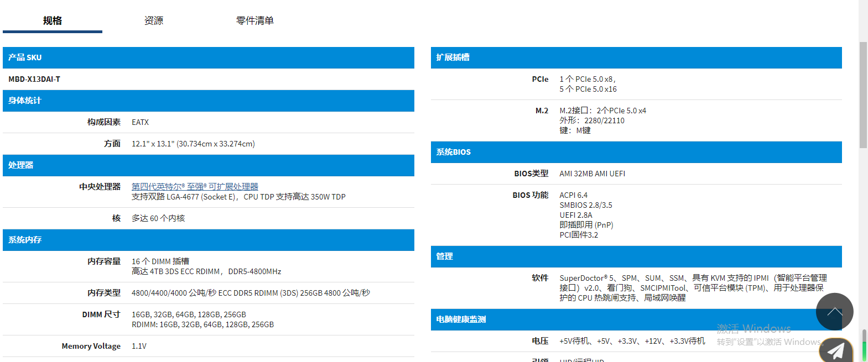868x362 pixels.
Task: Click the MBD-X13DAI-T SKU text
Action: 34,79
